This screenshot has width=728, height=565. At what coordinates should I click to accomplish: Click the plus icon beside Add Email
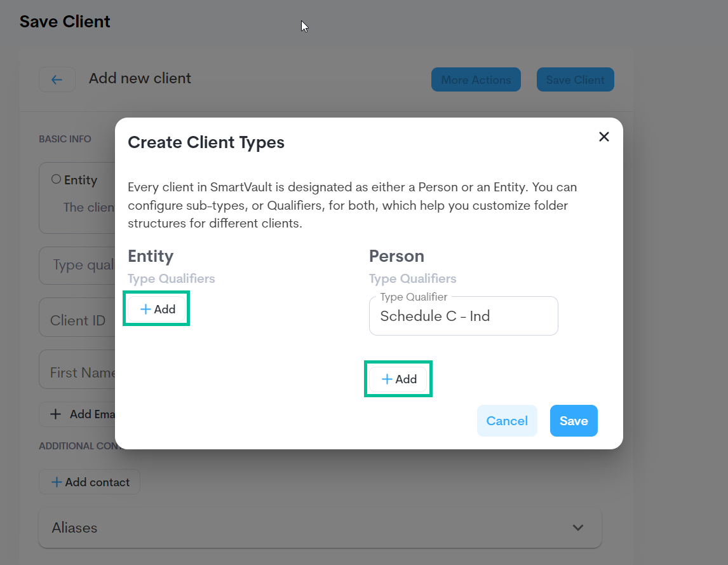(56, 414)
